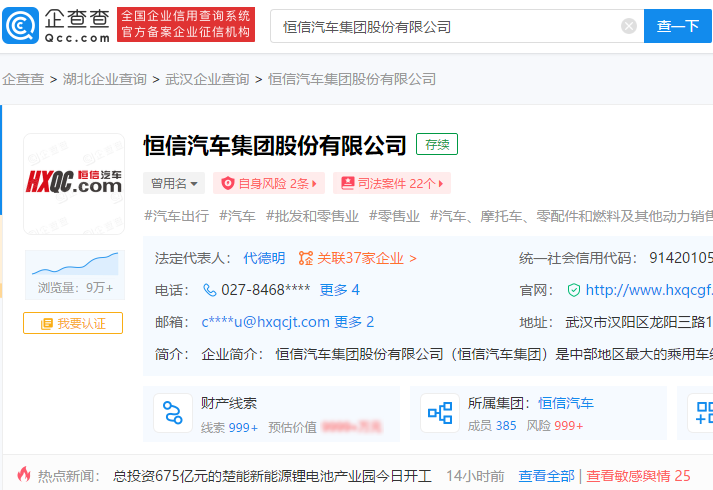The image size is (713, 490).
Task: Click the 我要认证 button
Action: pos(73,324)
